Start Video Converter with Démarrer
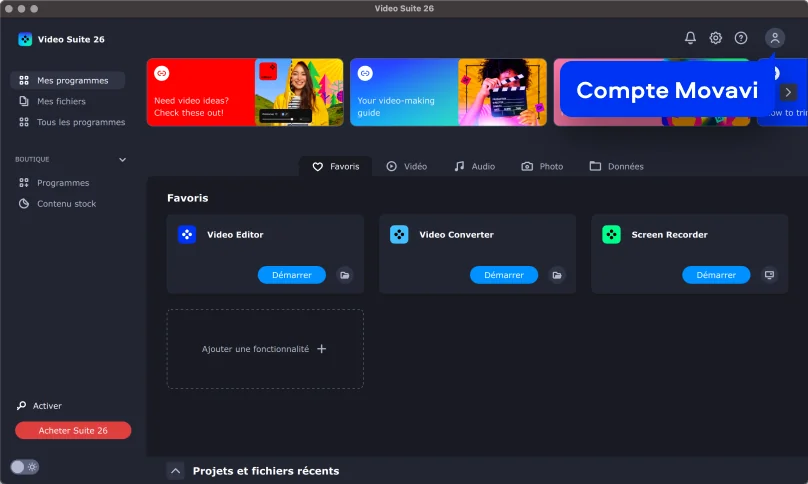This screenshot has height=484, width=808. click(504, 275)
